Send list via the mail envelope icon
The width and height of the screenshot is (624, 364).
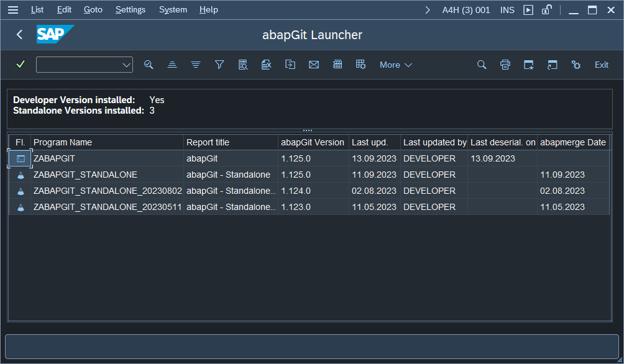coord(314,65)
